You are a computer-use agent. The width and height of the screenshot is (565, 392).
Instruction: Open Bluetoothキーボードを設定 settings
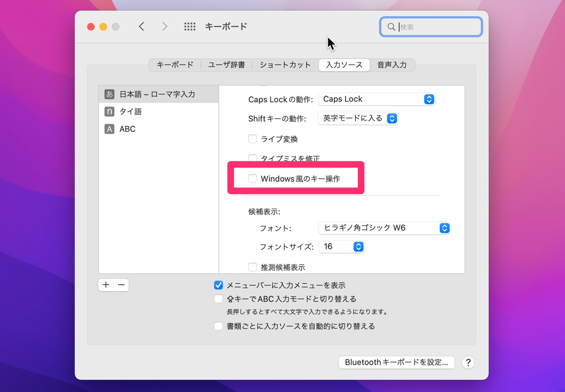396,362
